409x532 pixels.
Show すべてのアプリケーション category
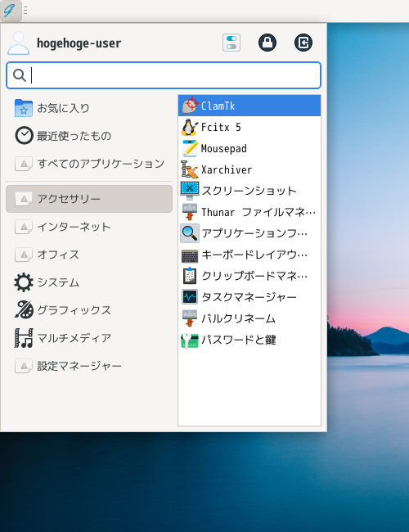point(89,164)
